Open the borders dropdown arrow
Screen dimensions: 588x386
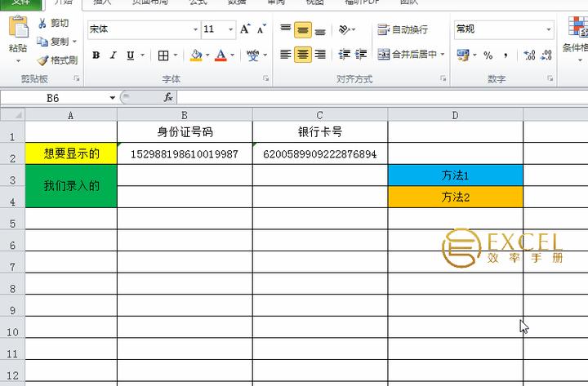[176, 55]
